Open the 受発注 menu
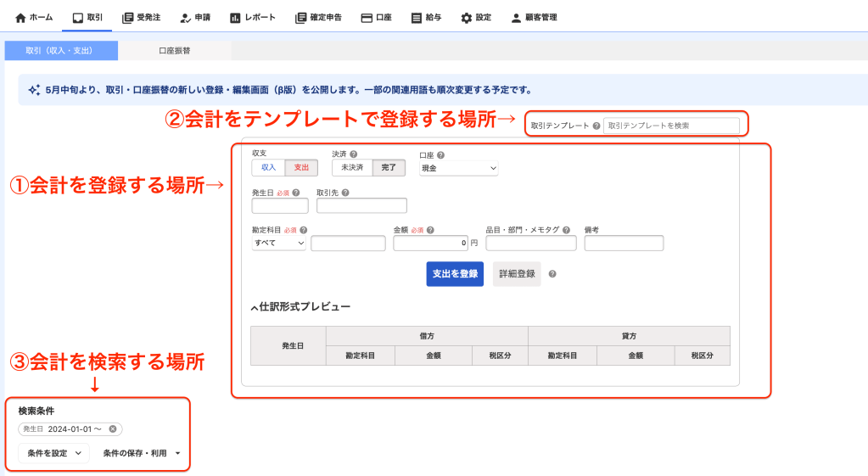868x476 pixels. pyautogui.click(x=141, y=18)
